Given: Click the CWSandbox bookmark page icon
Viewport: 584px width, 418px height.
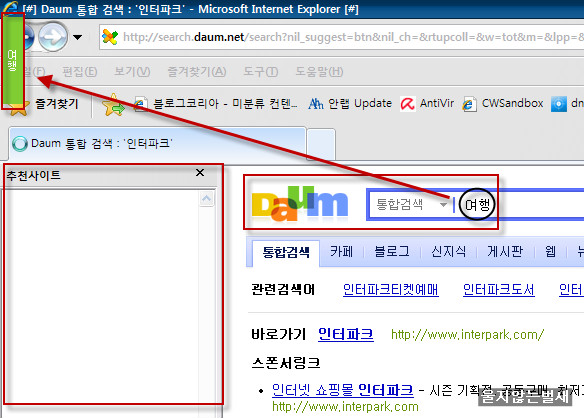Looking at the screenshot, I should coord(469,104).
